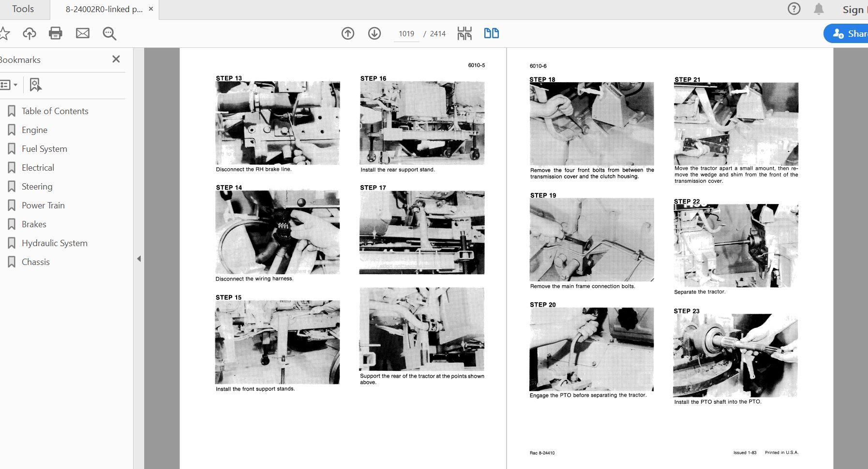
Task: Click the footer text "Issued 1-83"
Action: [745, 453]
